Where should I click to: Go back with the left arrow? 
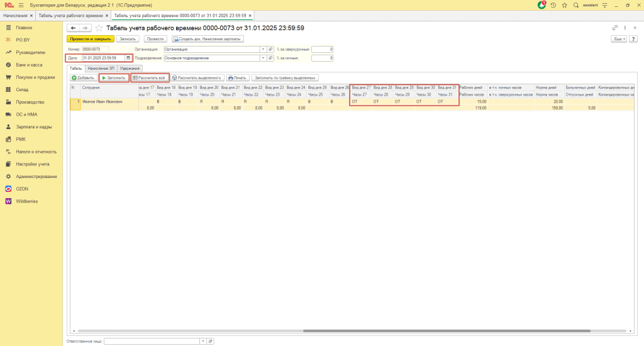(73, 28)
